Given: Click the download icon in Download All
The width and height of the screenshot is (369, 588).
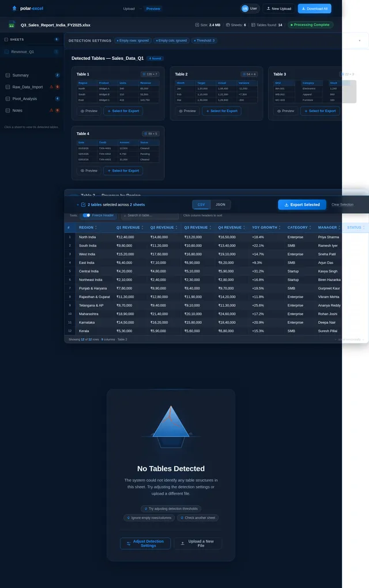Looking at the screenshot, I should click(303, 9).
